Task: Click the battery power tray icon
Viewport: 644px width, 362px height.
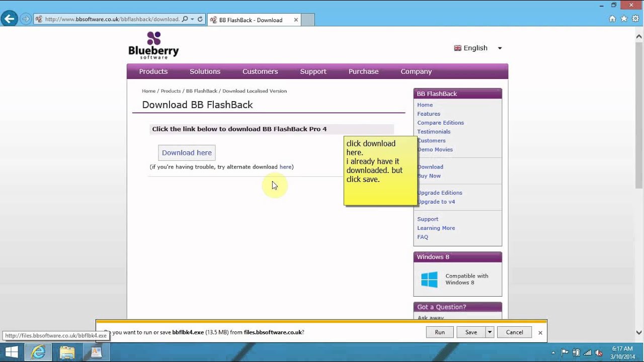Action: coord(576,352)
